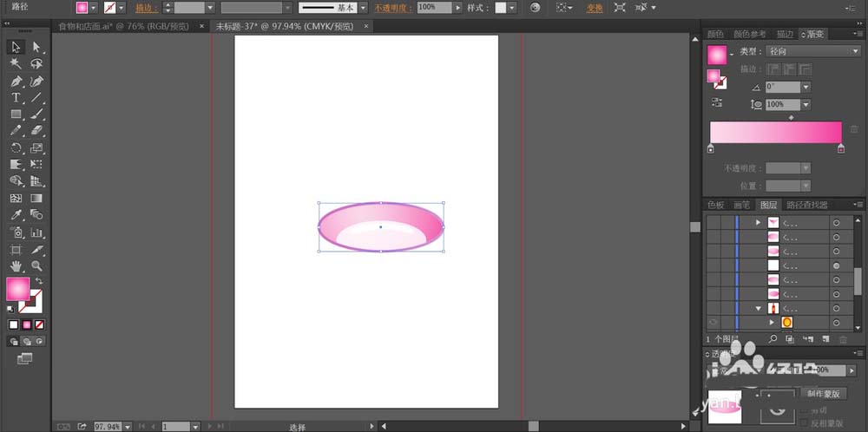Click the target circle of the white layer
The width and height of the screenshot is (868, 432).
click(836, 265)
